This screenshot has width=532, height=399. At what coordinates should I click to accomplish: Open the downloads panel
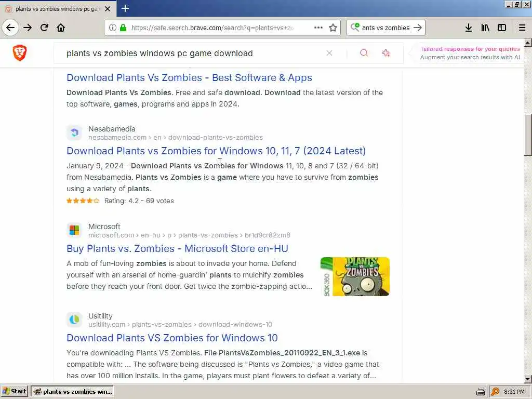(x=468, y=28)
